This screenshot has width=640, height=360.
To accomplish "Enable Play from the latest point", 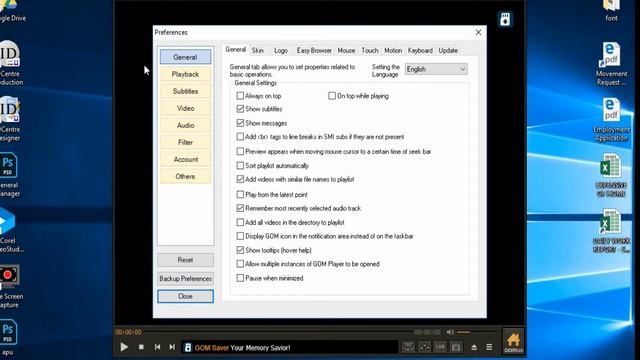I will (240, 195).
